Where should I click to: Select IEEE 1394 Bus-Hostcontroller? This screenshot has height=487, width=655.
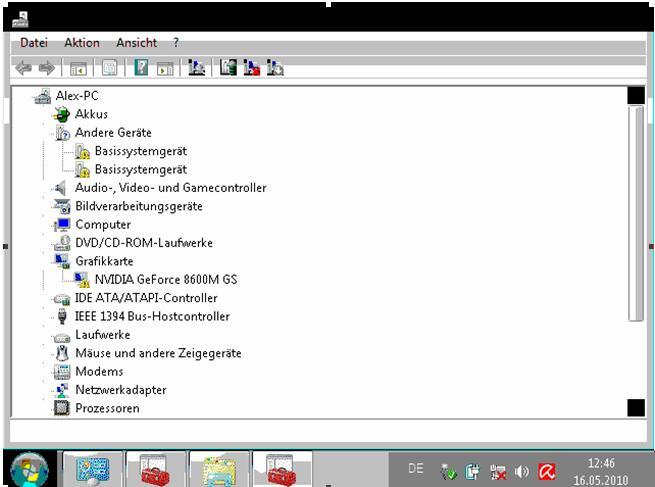point(152,317)
